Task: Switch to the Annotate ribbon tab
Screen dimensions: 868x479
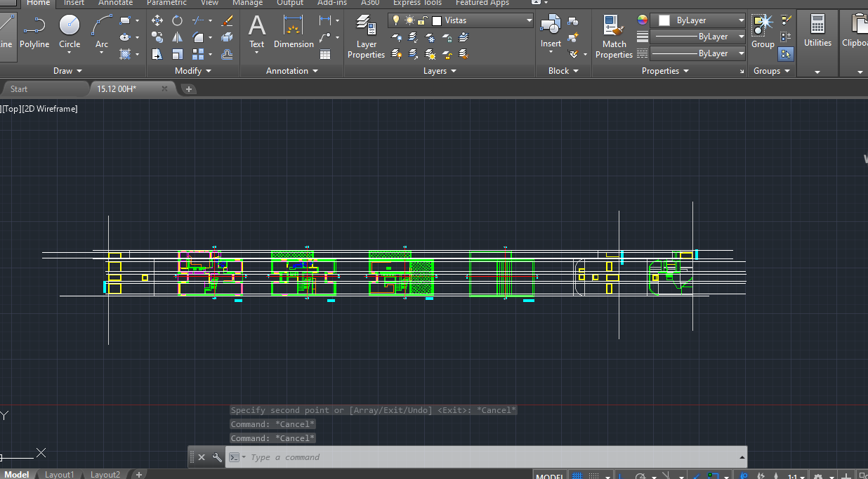Action: coord(115,3)
